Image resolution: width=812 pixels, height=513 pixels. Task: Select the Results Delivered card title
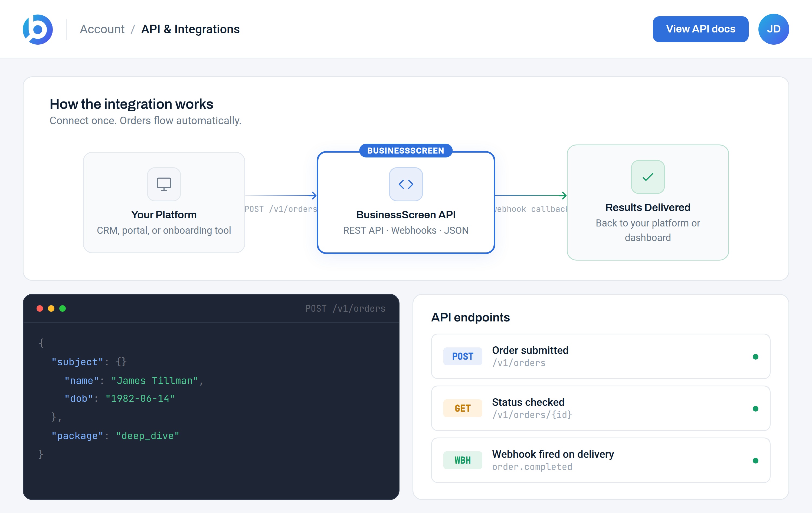click(647, 207)
